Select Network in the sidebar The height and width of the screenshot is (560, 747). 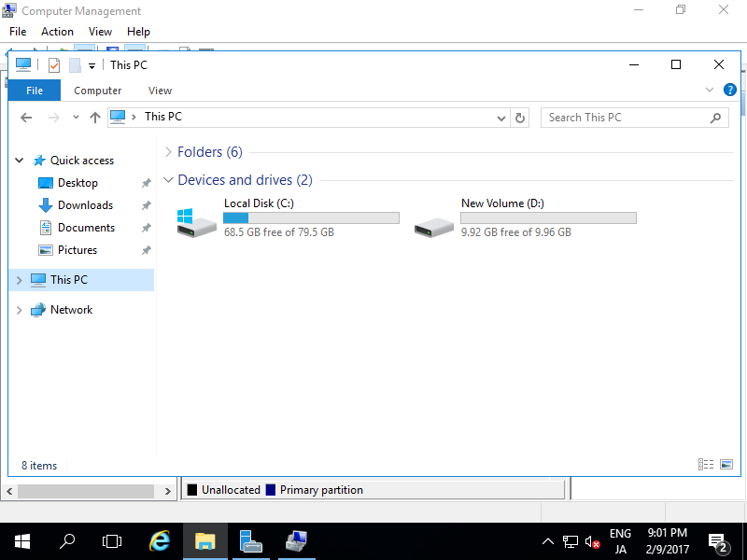pyautogui.click(x=72, y=310)
